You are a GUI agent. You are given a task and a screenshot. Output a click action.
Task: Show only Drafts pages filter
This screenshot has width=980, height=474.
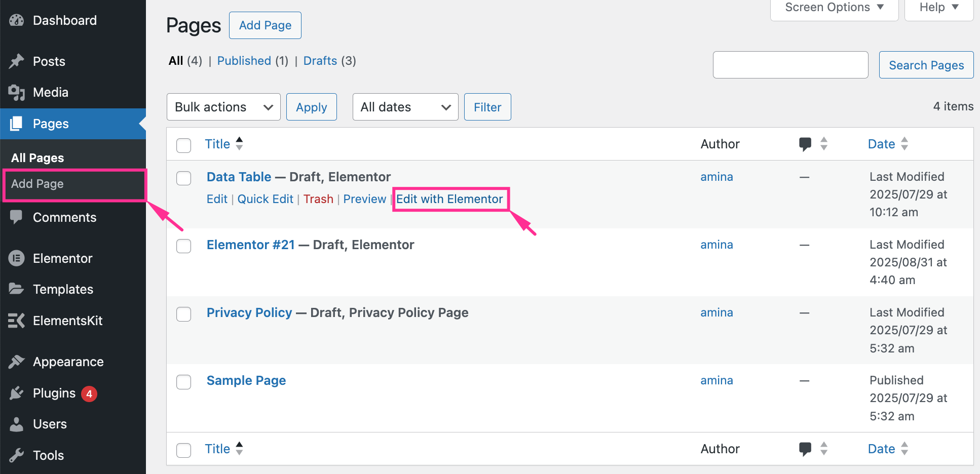point(320,61)
